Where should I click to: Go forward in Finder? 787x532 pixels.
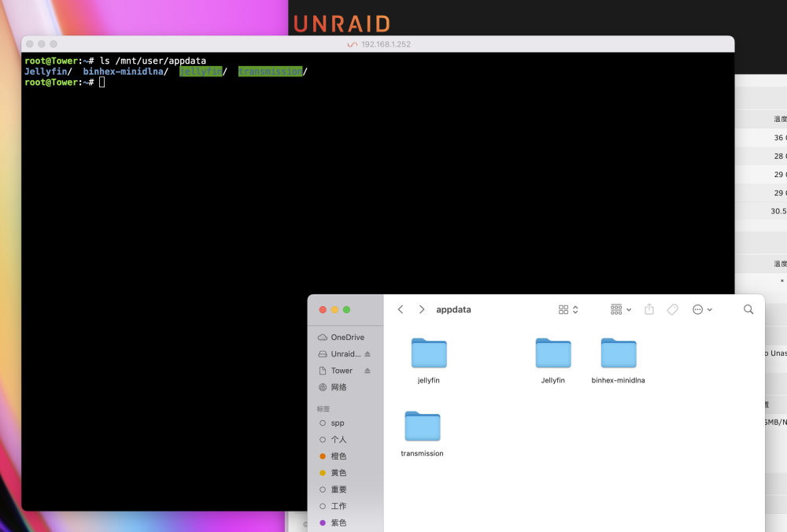coord(422,309)
